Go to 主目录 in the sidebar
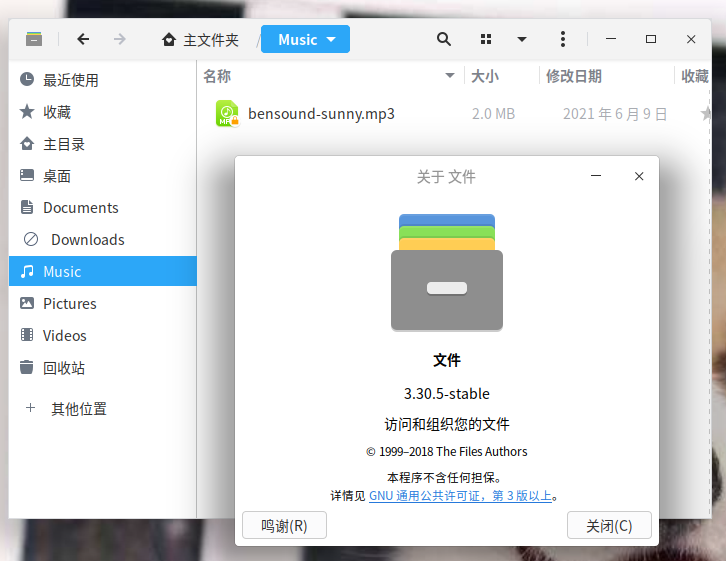Viewport: 726px width, 561px height. pos(102,144)
